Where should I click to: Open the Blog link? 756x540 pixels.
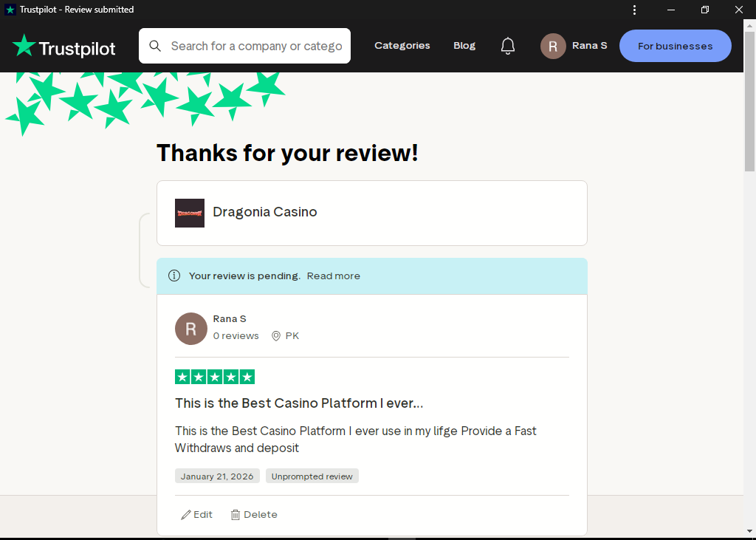coord(464,45)
